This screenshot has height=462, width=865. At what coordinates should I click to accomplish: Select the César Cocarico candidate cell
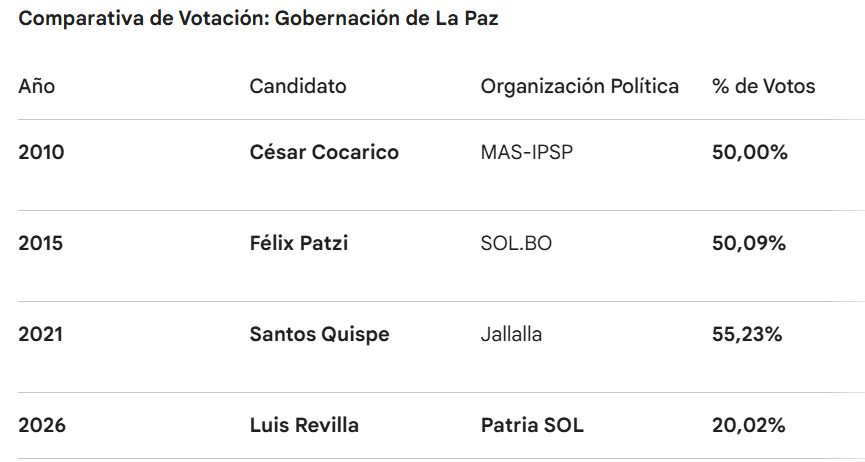(324, 152)
